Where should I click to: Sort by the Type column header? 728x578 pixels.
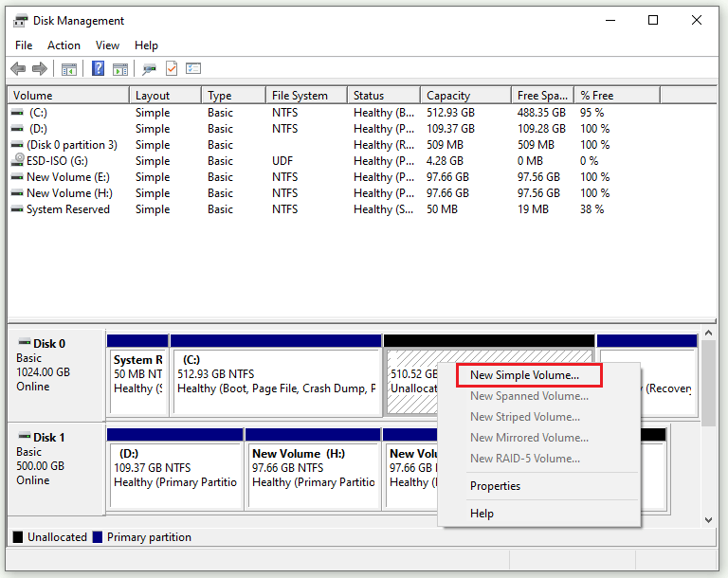(233, 95)
